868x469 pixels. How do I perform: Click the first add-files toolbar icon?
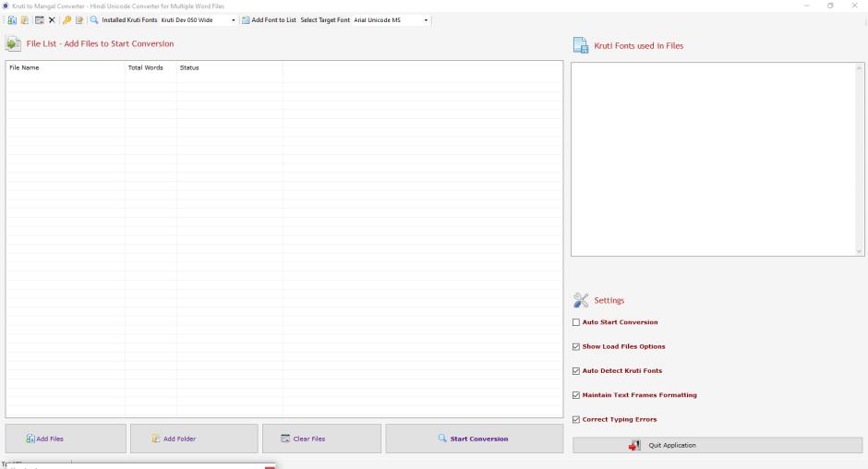(x=12, y=20)
